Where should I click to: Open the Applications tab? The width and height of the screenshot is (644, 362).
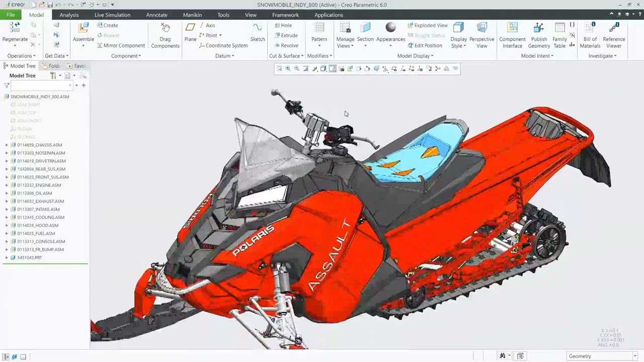pyautogui.click(x=329, y=15)
